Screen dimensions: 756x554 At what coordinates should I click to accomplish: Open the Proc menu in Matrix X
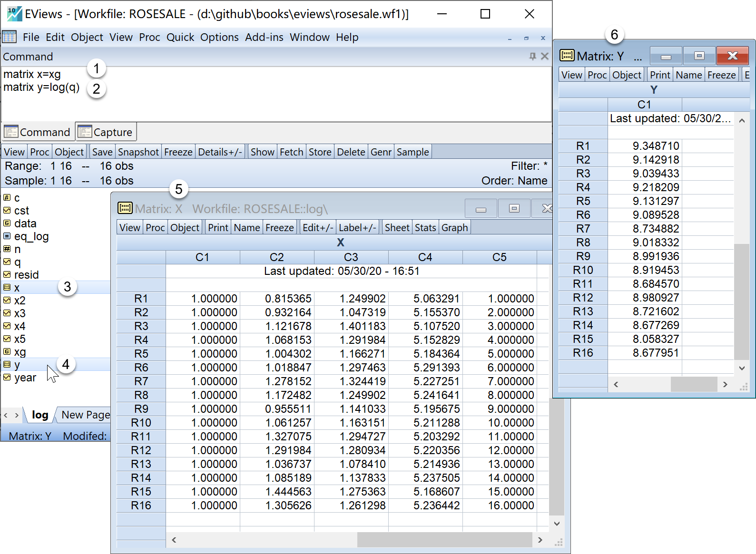(155, 228)
